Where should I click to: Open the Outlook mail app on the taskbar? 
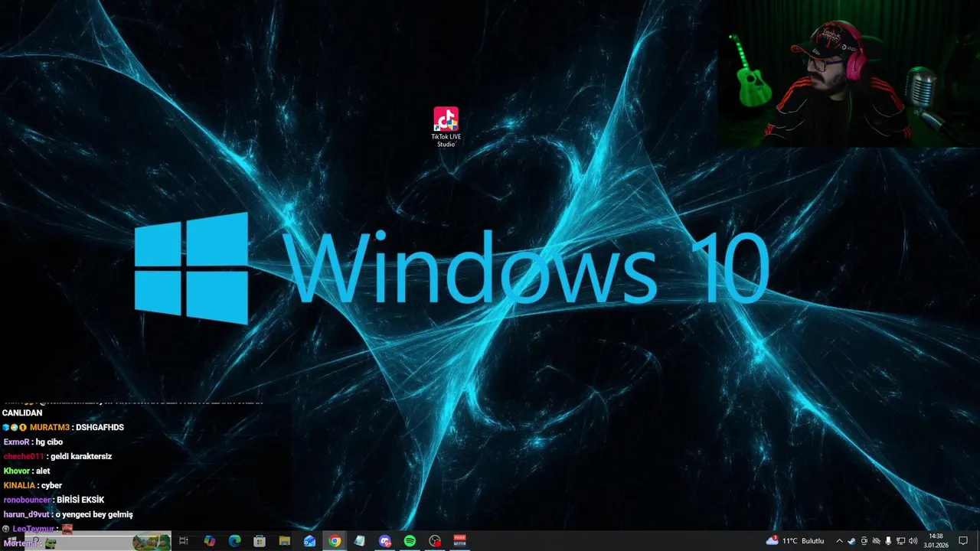309,541
